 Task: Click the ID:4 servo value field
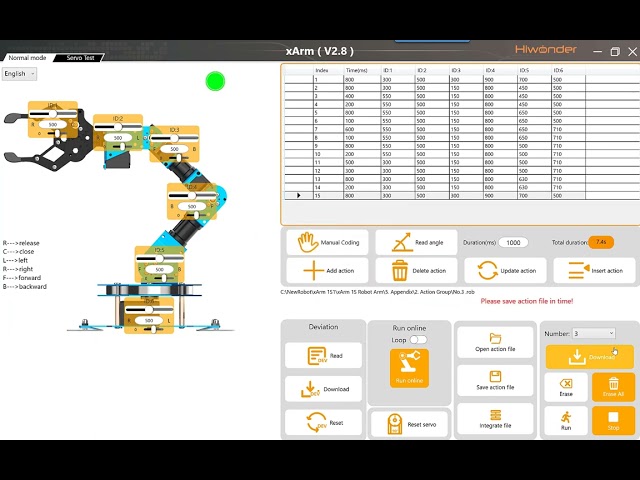192,207
